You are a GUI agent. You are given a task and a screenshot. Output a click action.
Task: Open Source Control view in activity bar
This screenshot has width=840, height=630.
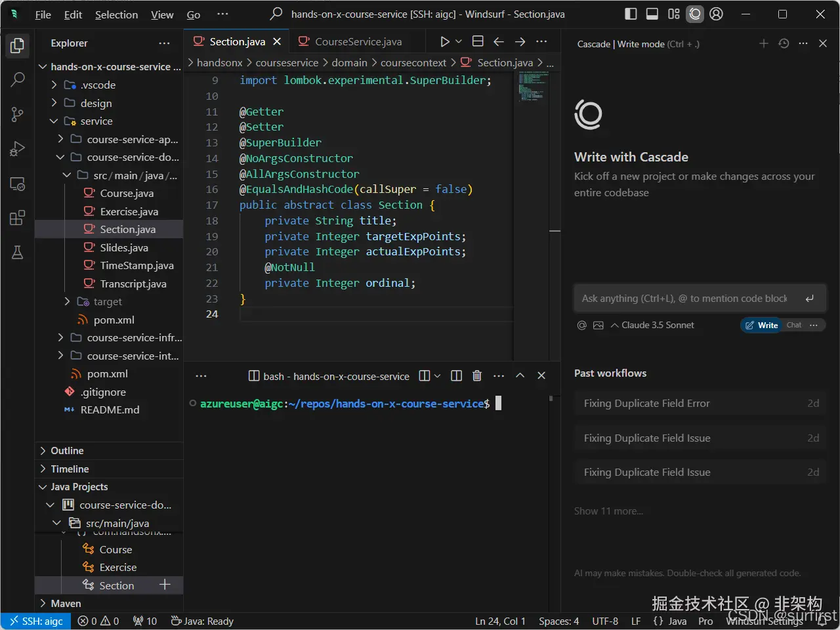point(18,114)
